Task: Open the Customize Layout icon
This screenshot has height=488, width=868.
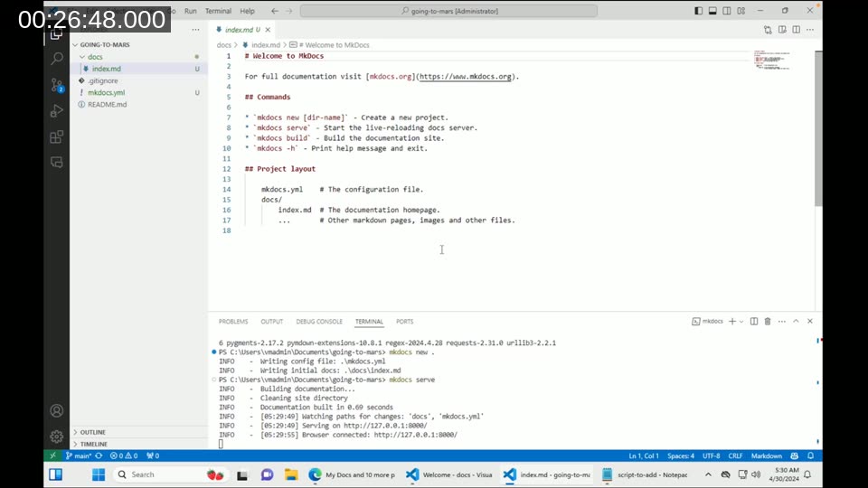Action: [x=741, y=11]
